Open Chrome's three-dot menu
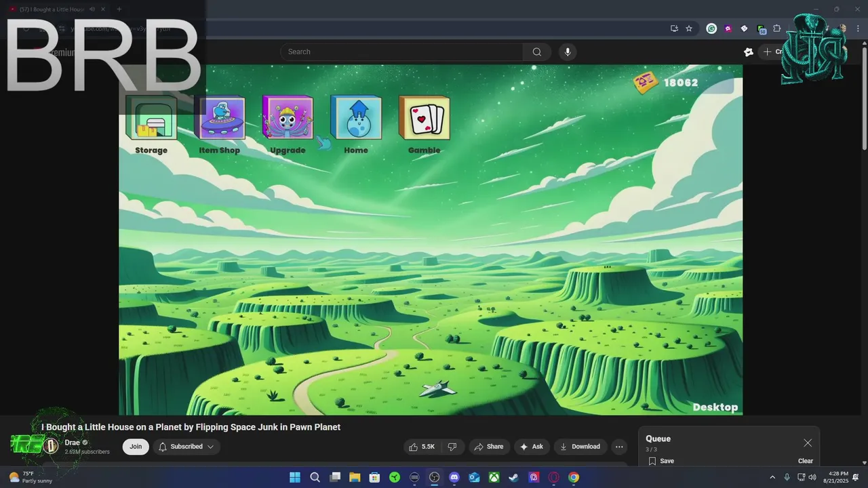The width and height of the screenshot is (868, 488). pyautogui.click(x=857, y=28)
